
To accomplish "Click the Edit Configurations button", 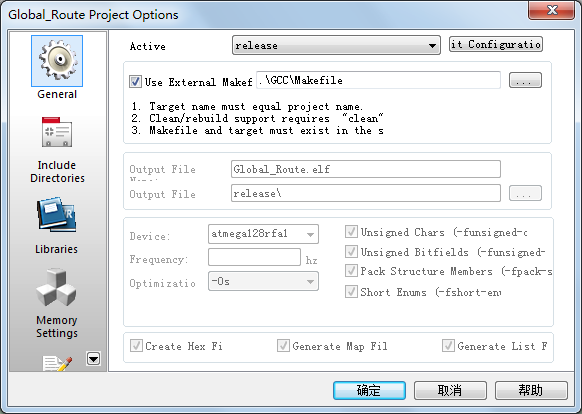I will click(x=496, y=44).
